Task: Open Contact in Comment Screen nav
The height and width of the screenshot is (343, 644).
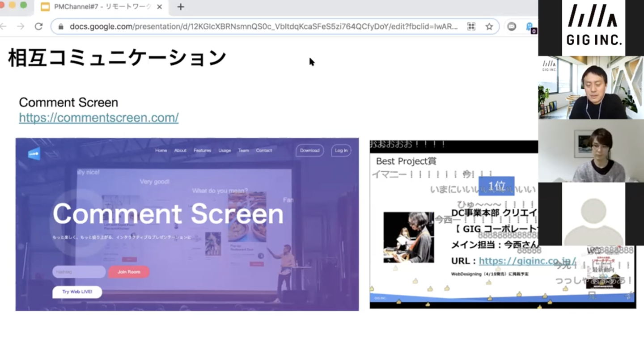Action: [264, 150]
